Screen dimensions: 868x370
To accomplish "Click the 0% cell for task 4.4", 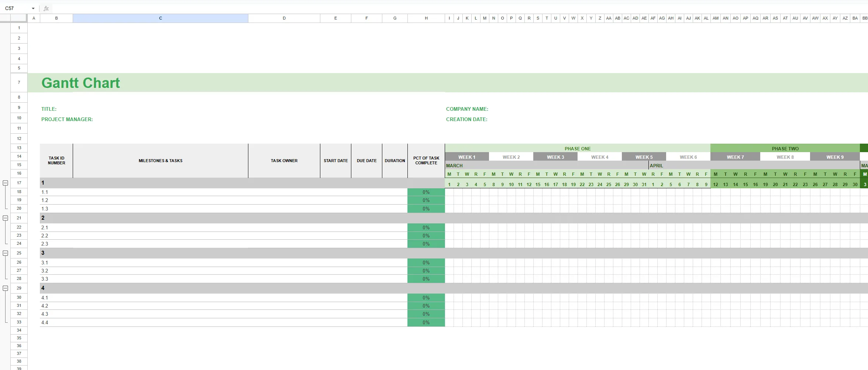I will click(426, 322).
